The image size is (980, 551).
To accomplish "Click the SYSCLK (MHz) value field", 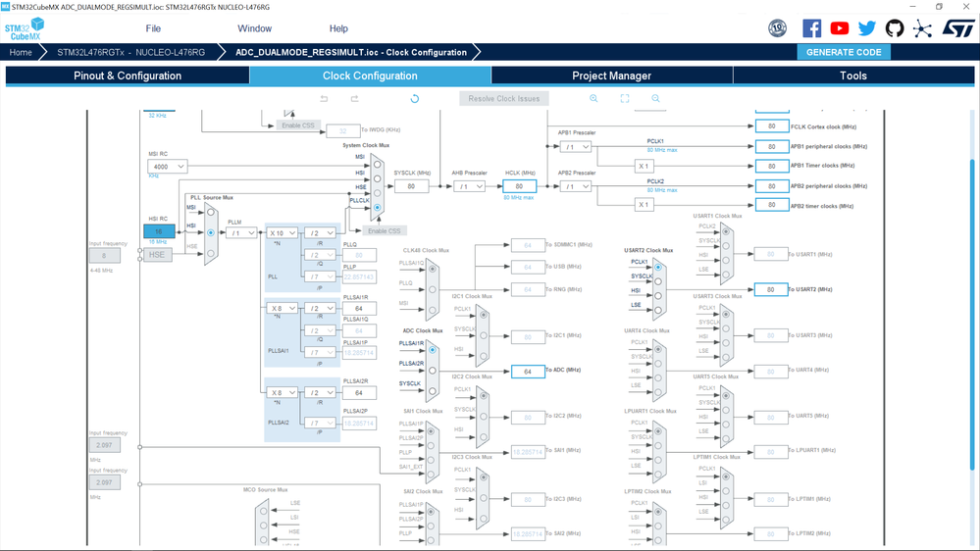I will [x=411, y=186].
